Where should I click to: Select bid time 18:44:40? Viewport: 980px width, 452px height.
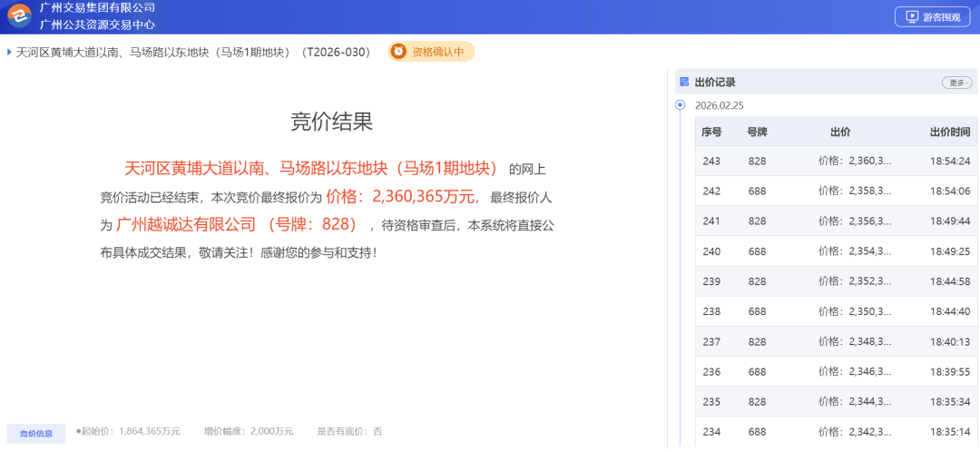pos(950,311)
